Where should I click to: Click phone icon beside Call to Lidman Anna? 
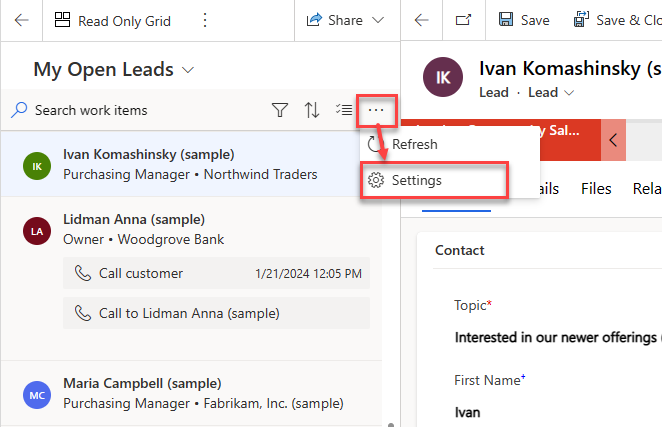83,313
